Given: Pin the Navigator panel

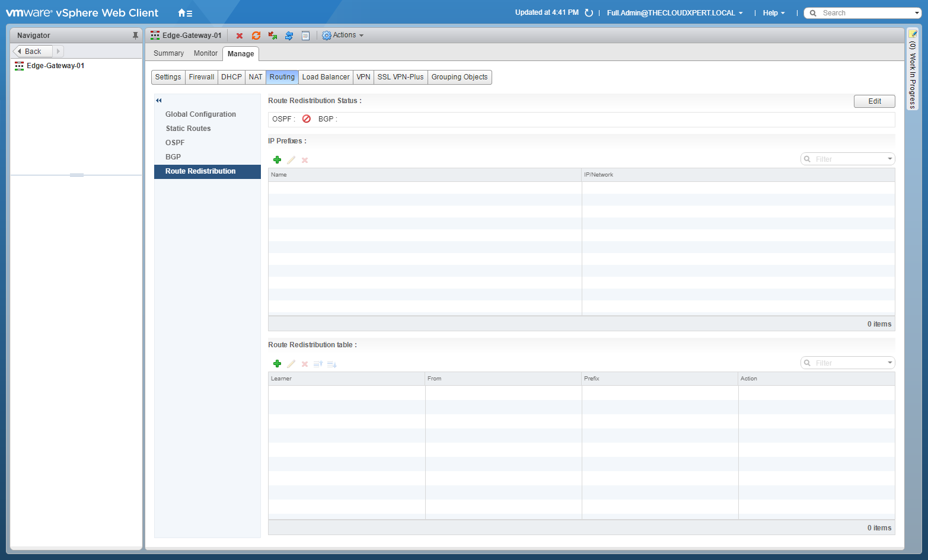Looking at the screenshot, I should (135, 36).
